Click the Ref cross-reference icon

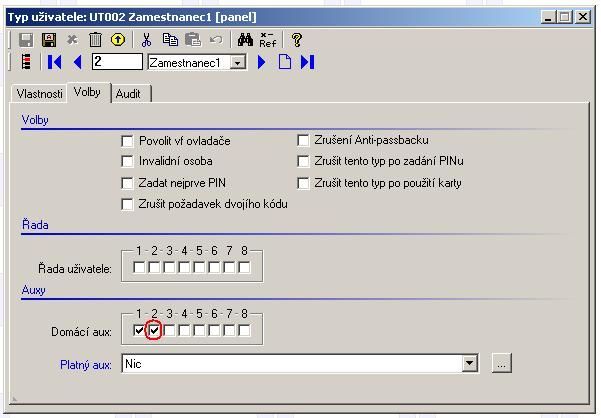[268, 40]
